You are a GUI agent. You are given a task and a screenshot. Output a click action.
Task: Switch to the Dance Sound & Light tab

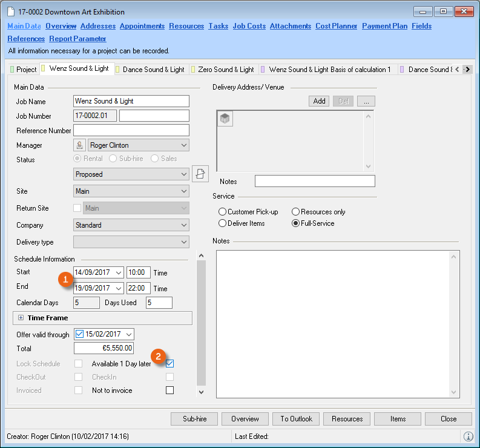[153, 70]
